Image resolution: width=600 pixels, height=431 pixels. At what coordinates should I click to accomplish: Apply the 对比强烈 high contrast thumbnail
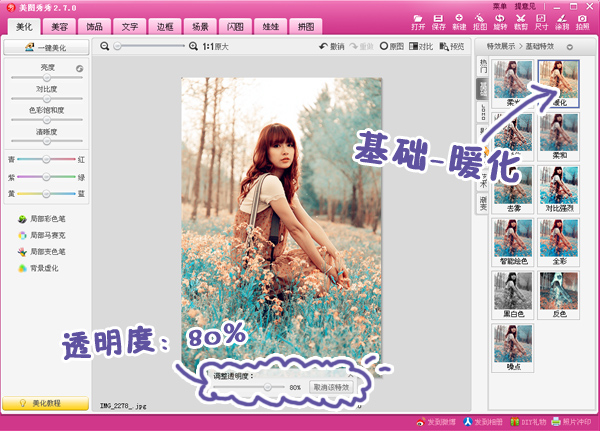[x=559, y=189]
